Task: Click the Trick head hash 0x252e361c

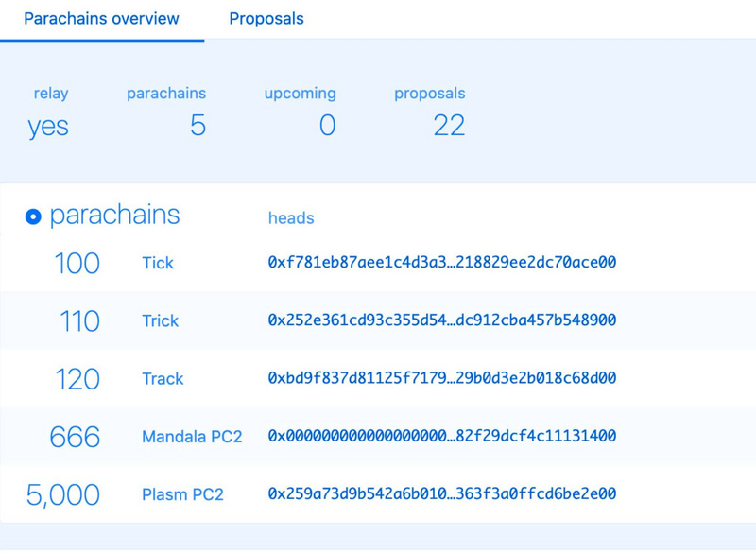Action: [x=442, y=320]
